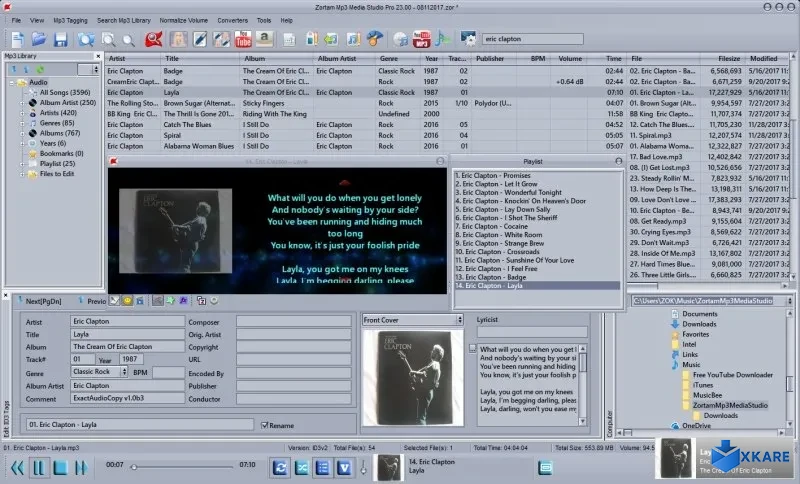Image resolution: width=800 pixels, height=484 pixels.
Task: Open the Normalize Volume menu
Action: point(184,20)
